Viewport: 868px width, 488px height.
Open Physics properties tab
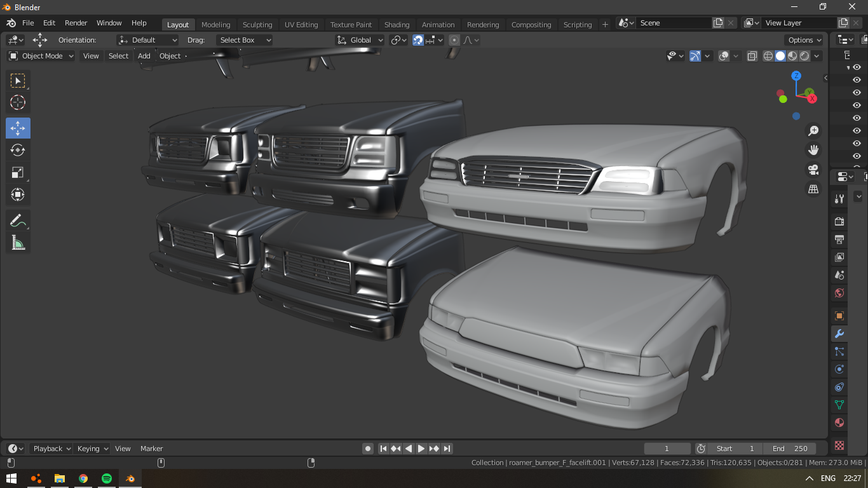[839, 369]
